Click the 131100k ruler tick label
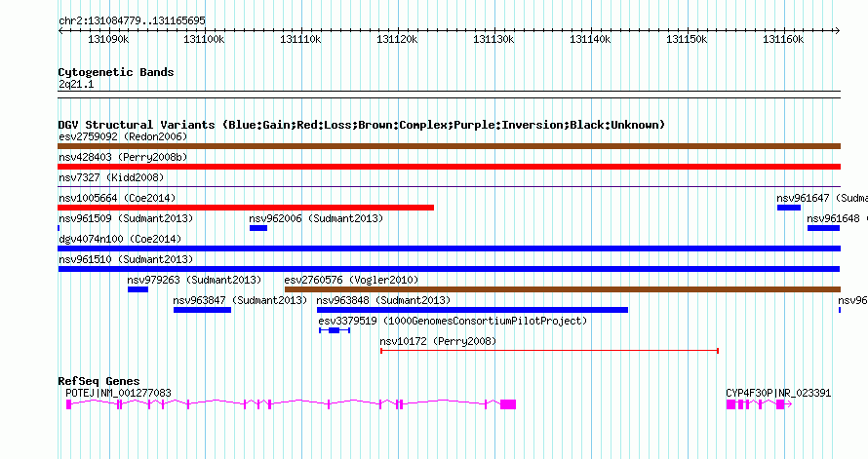868x459 pixels. click(204, 39)
